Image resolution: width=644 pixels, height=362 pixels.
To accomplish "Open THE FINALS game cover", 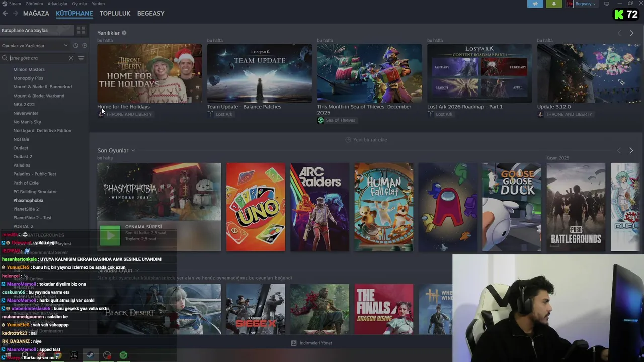I will click(384, 309).
